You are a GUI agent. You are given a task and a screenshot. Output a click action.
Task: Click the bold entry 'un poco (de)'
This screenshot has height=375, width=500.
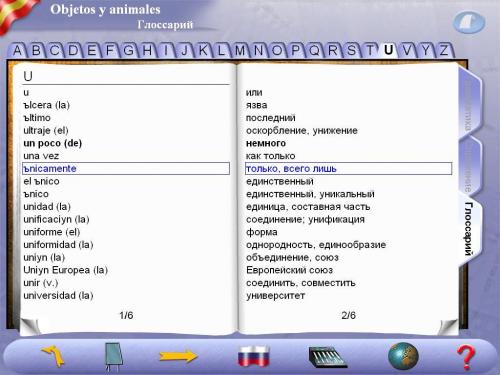pyautogui.click(x=53, y=143)
